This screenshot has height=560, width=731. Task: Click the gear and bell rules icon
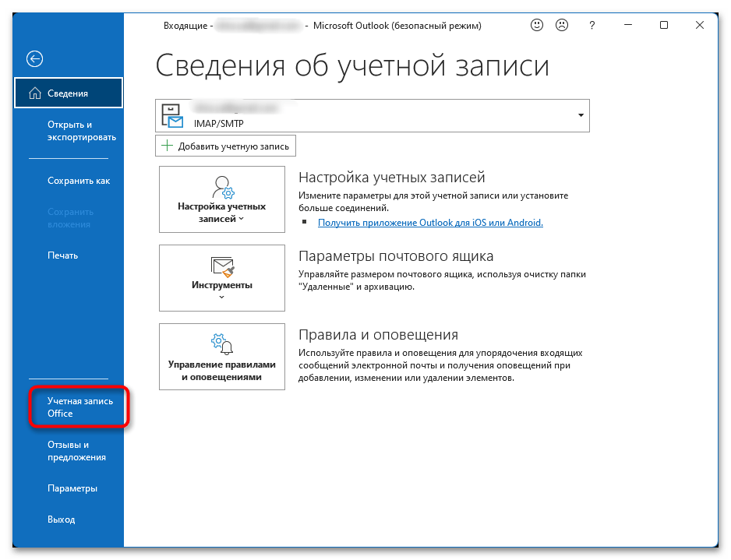coord(222,343)
